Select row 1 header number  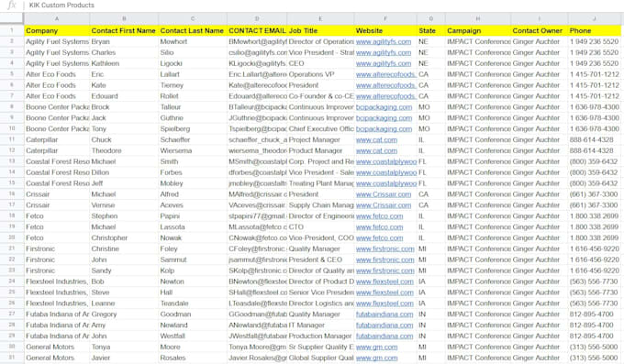(12, 30)
